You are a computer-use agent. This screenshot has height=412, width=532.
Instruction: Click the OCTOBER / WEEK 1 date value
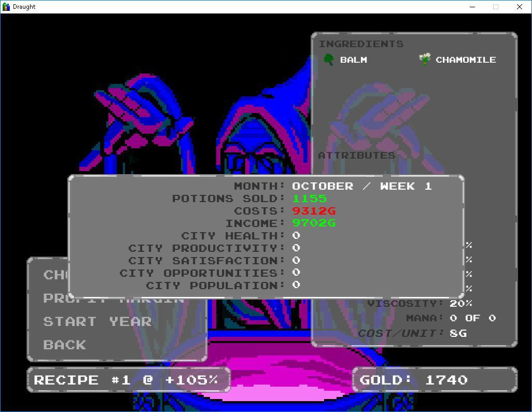362,186
